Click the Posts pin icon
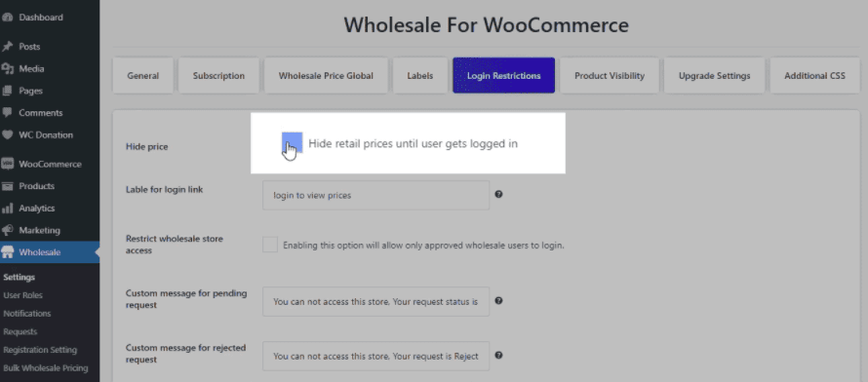Screen dimensions: 868x382 7,47
